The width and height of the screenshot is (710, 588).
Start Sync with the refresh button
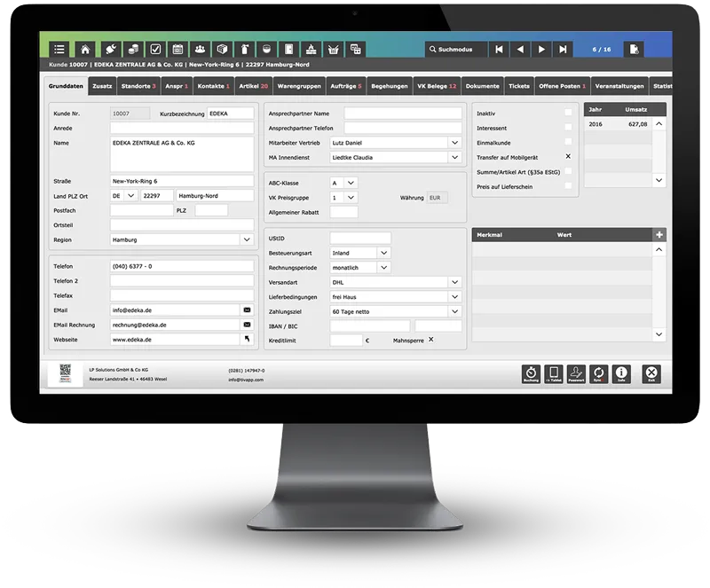click(598, 374)
